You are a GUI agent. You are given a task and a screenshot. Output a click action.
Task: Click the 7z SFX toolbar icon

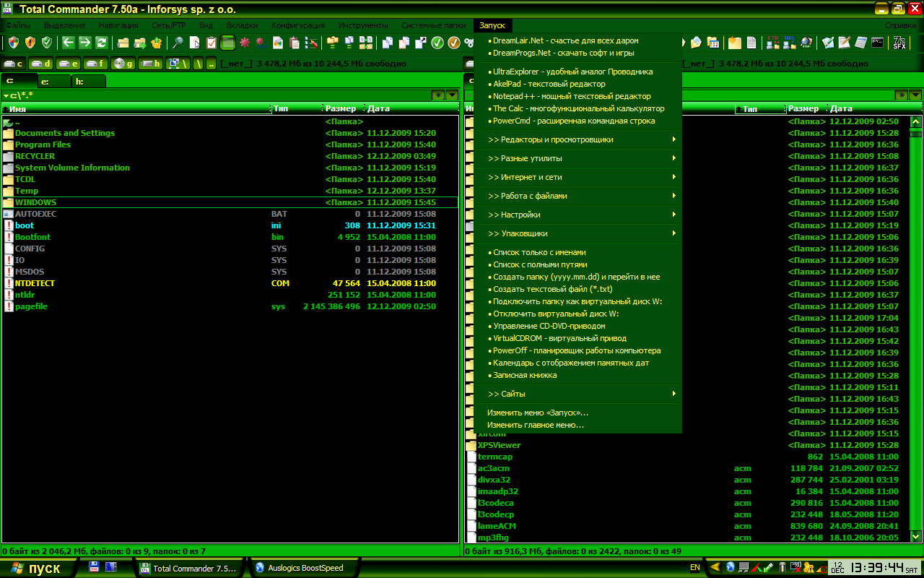pyautogui.click(x=899, y=43)
